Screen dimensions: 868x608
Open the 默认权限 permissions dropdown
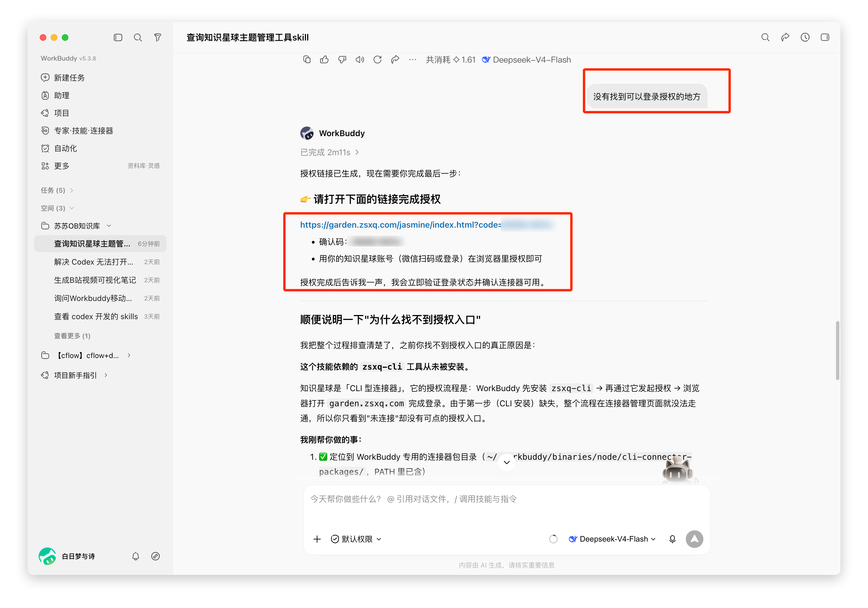click(x=356, y=539)
